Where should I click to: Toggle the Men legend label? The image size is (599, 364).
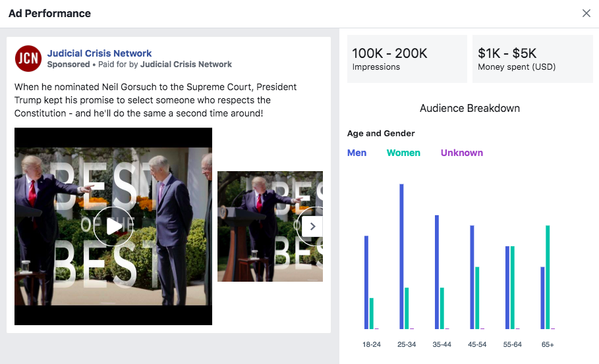[357, 153]
